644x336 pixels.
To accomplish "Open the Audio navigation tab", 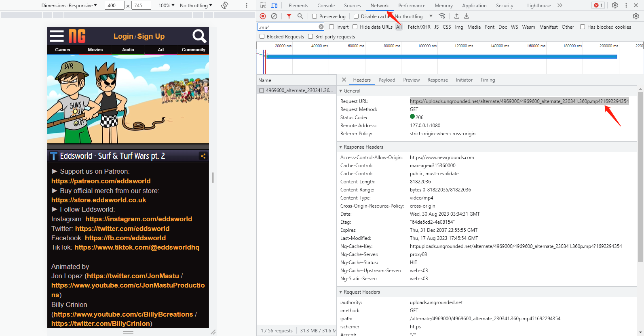I will (x=128, y=50).
